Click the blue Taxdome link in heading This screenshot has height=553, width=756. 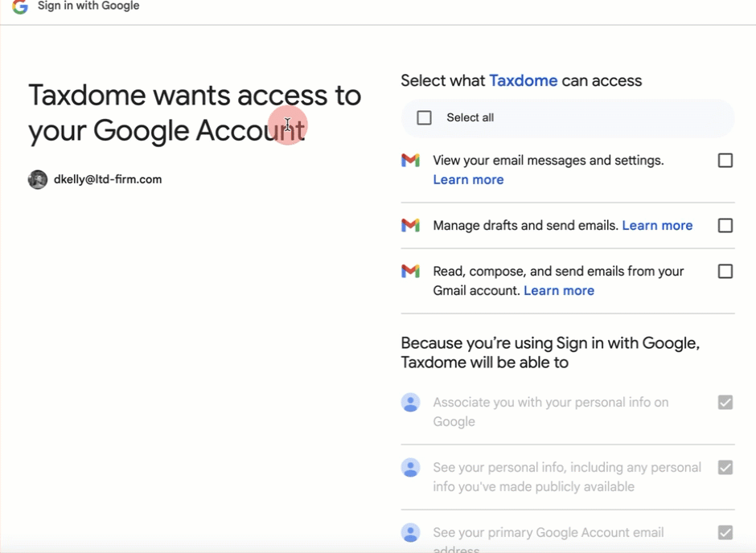point(523,80)
